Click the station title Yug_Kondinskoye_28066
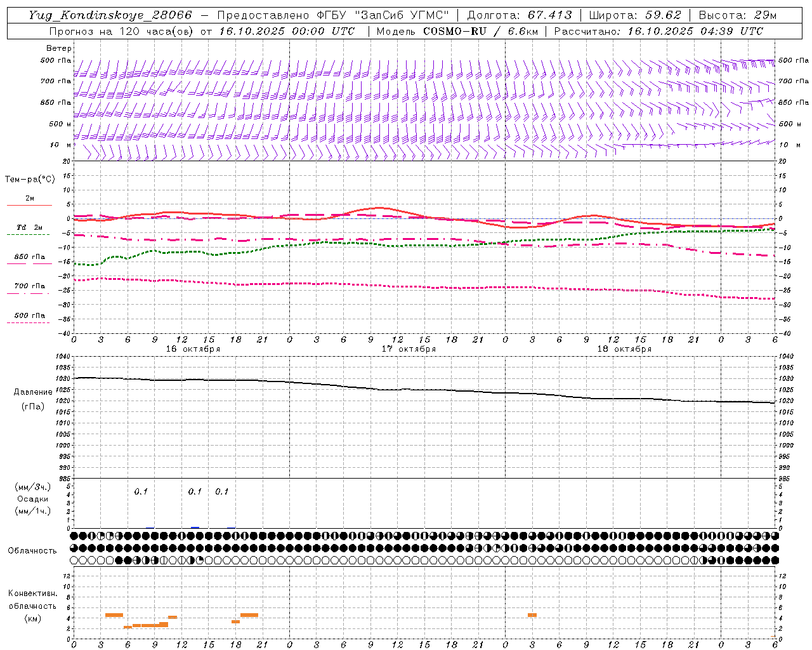Screen dimensions: 812x650 (x=110, y=15)
